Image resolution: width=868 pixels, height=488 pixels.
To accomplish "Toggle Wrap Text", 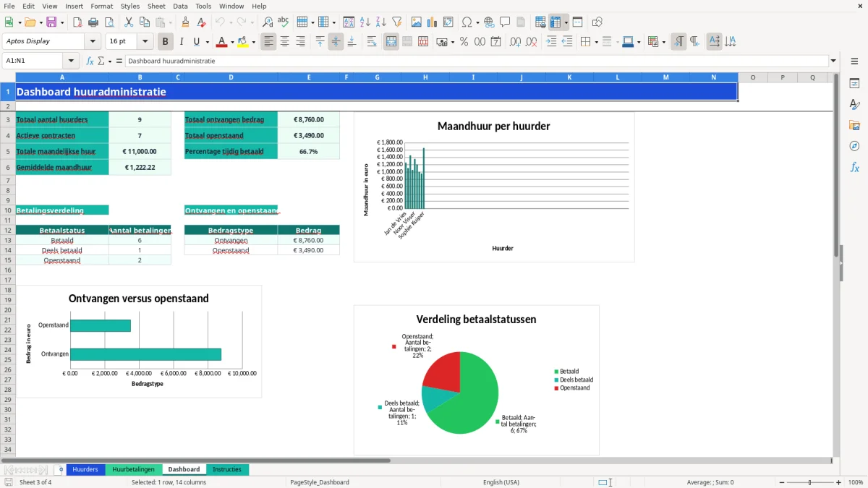I will pyautogui.click(x=372, y=42).
